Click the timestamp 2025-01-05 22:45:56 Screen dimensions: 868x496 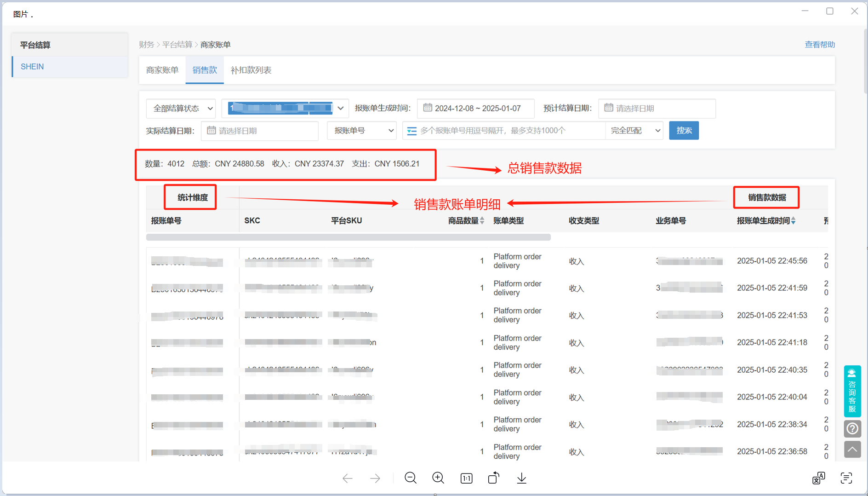[x=772, y=261]
